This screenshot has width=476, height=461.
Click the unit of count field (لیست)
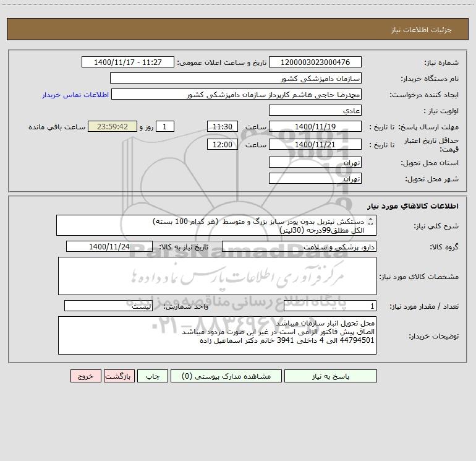point(108,306)
